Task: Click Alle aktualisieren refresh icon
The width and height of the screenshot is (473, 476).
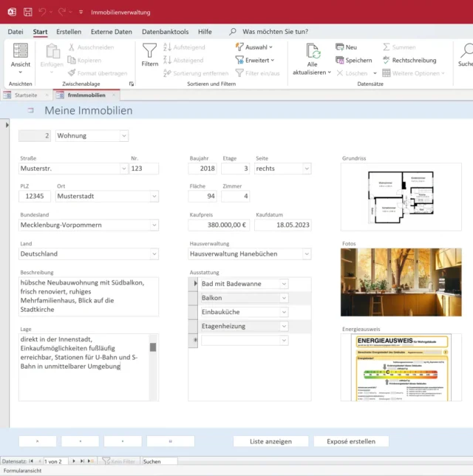Action: click(315, 51)
